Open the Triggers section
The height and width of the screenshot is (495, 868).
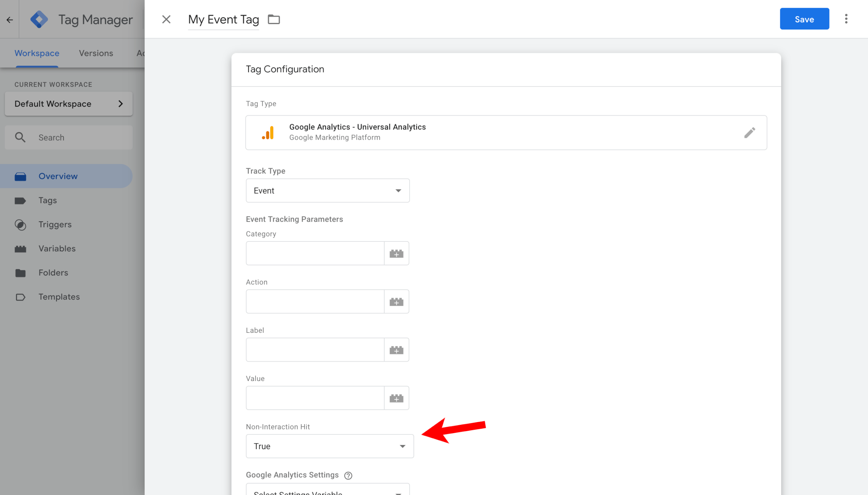(55, 224)
